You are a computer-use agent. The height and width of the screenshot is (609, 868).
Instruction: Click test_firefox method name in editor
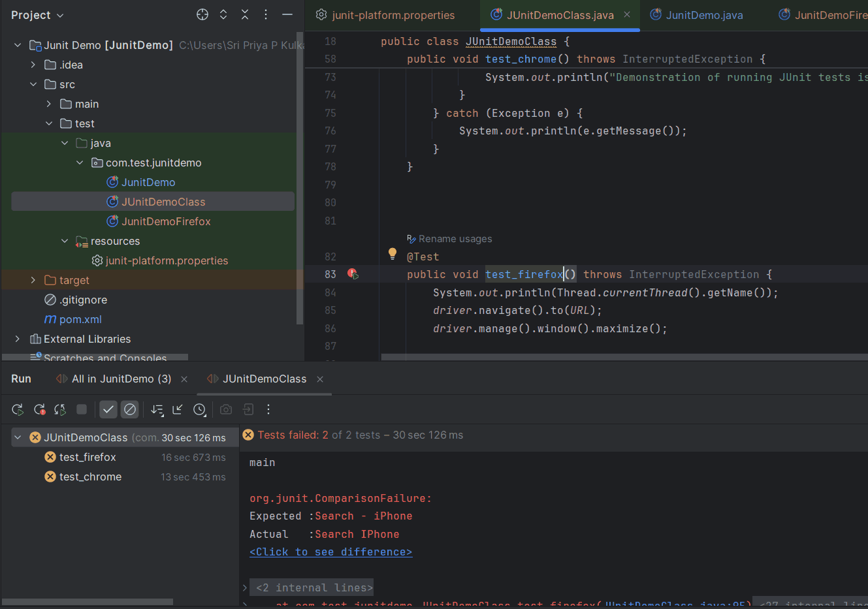pyautogui.click(x=524, y=275)
